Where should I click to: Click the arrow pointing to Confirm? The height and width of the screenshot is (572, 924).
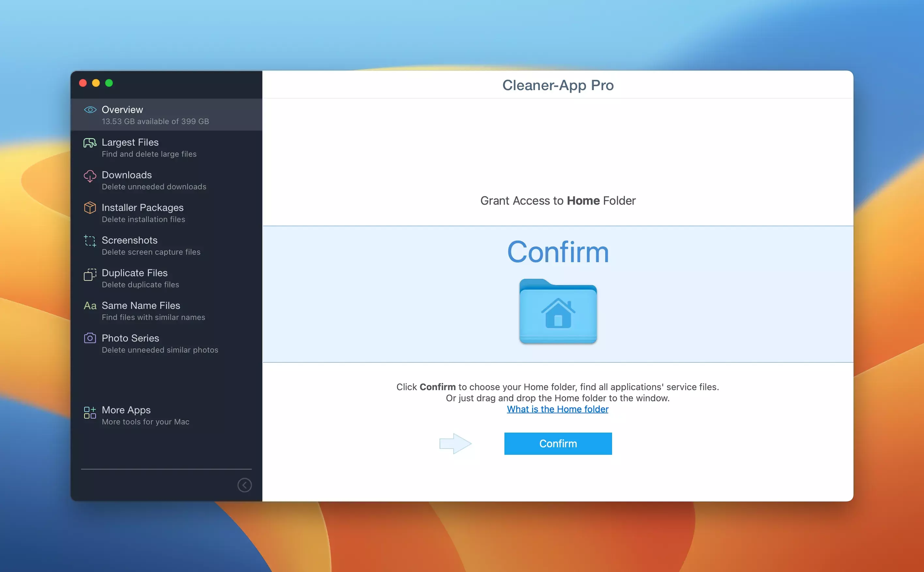tap(455, 443)
